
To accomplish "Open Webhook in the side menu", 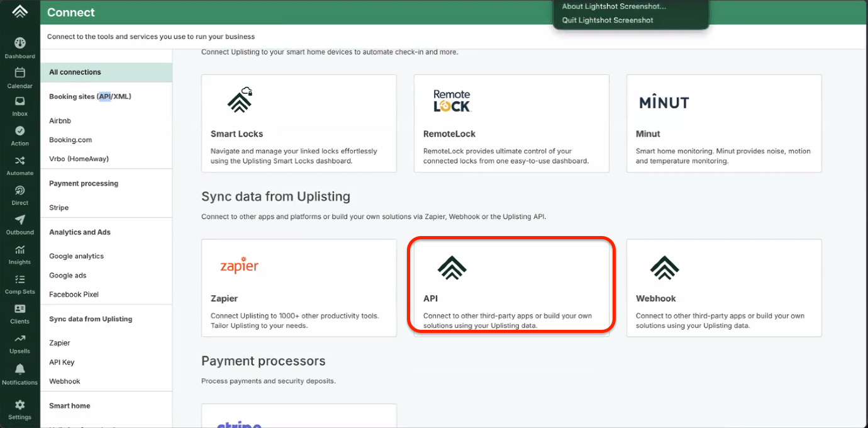I will (65, 381).
